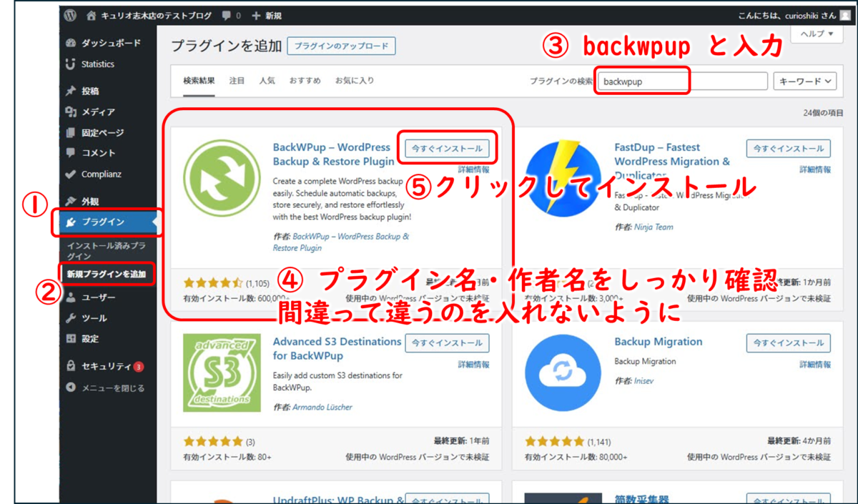The height and width of the screenshot is (504, 858).
Task: Click the 24個の項目 count text
Action: pyautogui.click(x=824, y=113)
